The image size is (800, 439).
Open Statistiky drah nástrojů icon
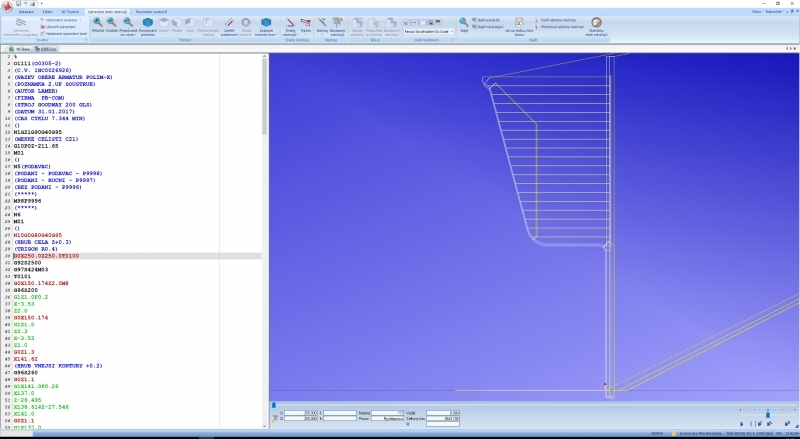click(596, 24)
